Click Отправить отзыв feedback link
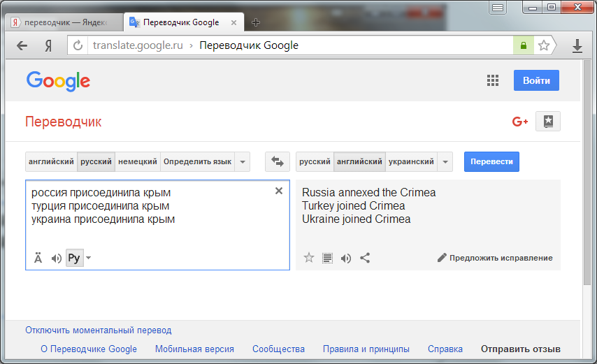 coord(521,349)
